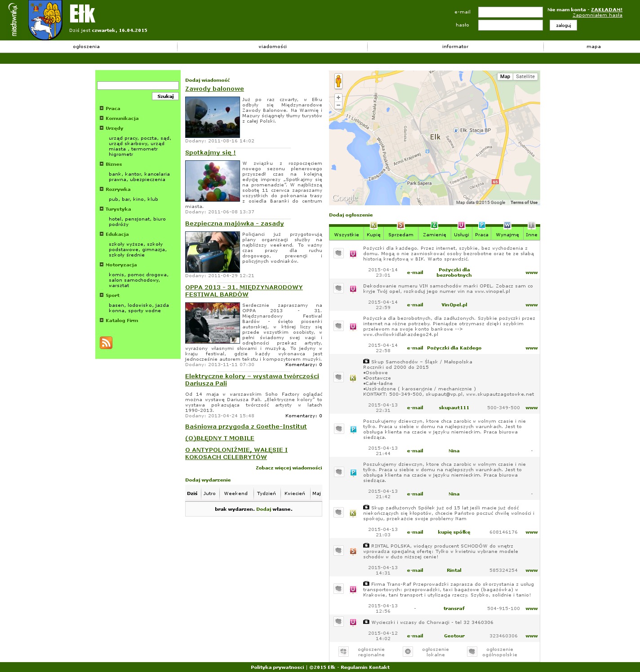Click the ogłoszenie lokalne legend icon

coord(408,651)
